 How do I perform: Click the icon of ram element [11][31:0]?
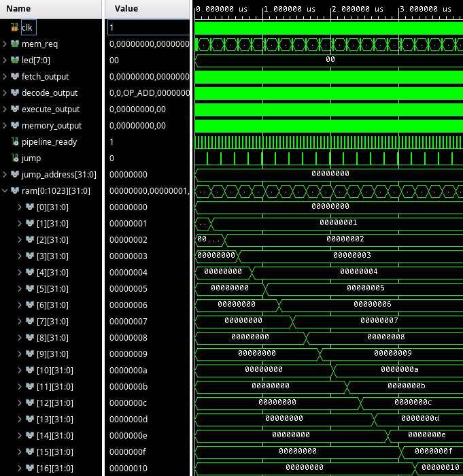[29, 386]
